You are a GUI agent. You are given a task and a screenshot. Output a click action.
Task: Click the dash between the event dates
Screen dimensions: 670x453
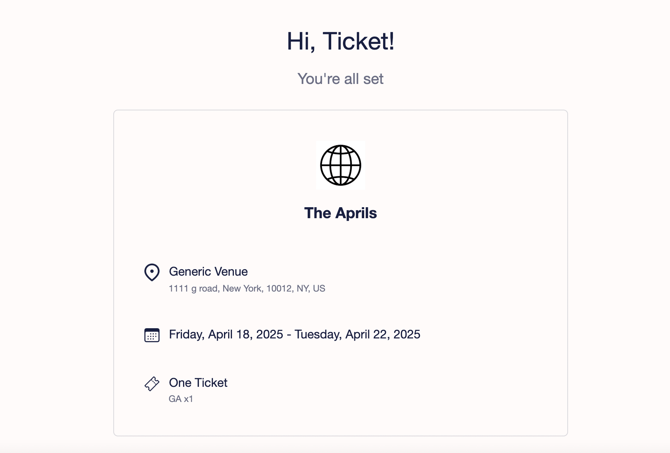pos(289,335)
